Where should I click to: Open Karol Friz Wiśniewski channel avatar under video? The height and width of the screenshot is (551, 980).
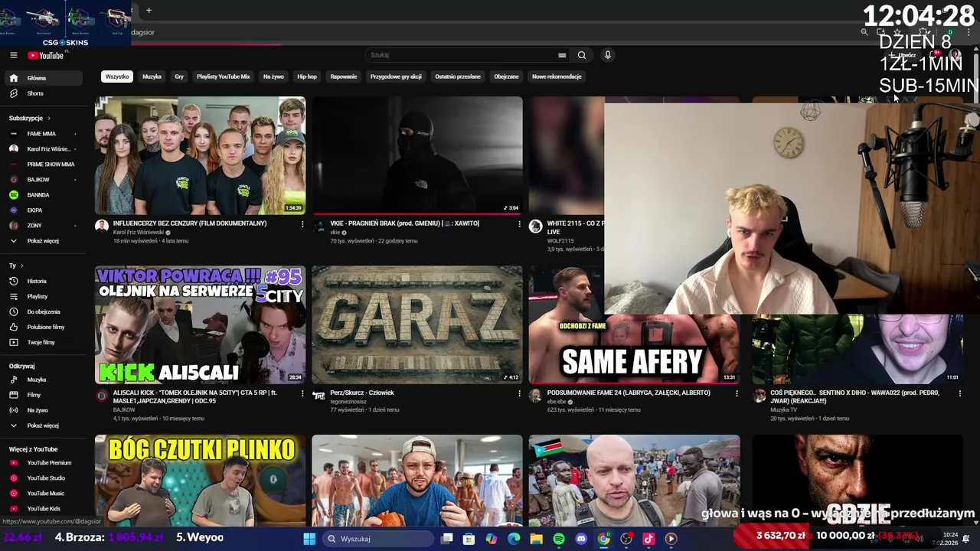point(102,226)
